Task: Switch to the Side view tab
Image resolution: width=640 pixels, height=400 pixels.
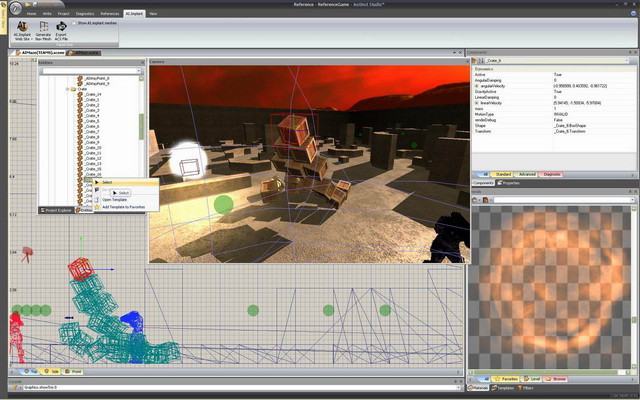Action: click(x=51, y=372)
